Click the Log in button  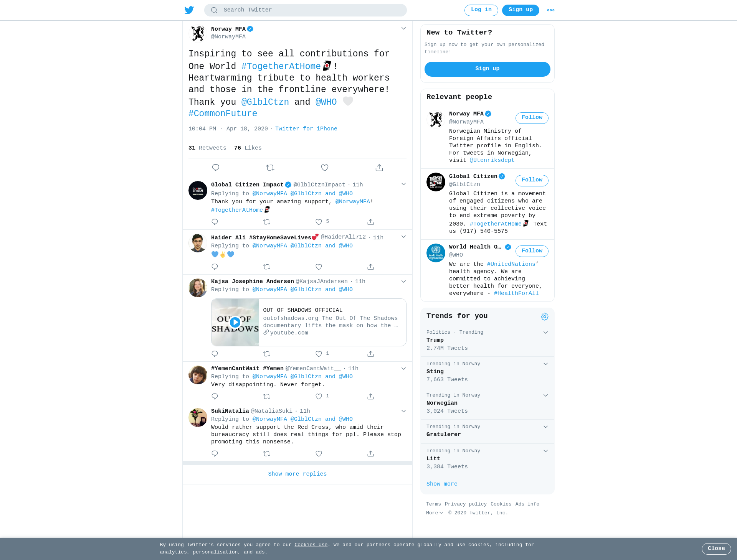tap(481, 10)
